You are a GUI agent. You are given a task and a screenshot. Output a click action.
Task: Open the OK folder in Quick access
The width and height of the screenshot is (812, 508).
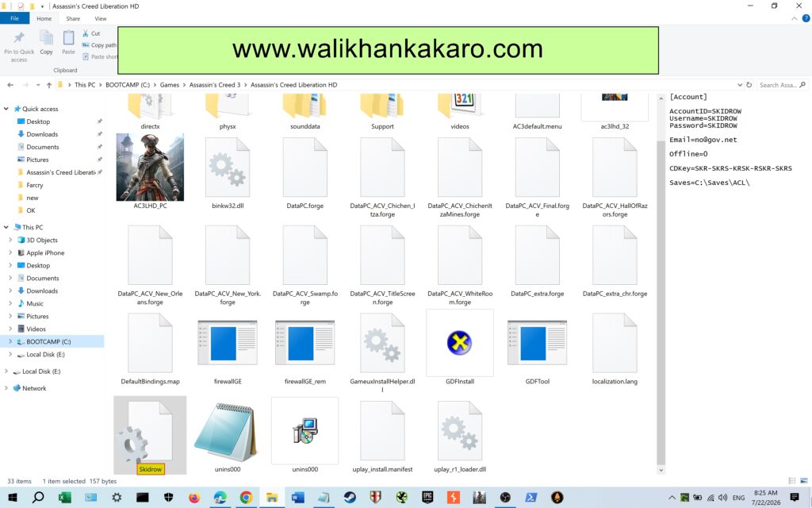tap(31, 210)
